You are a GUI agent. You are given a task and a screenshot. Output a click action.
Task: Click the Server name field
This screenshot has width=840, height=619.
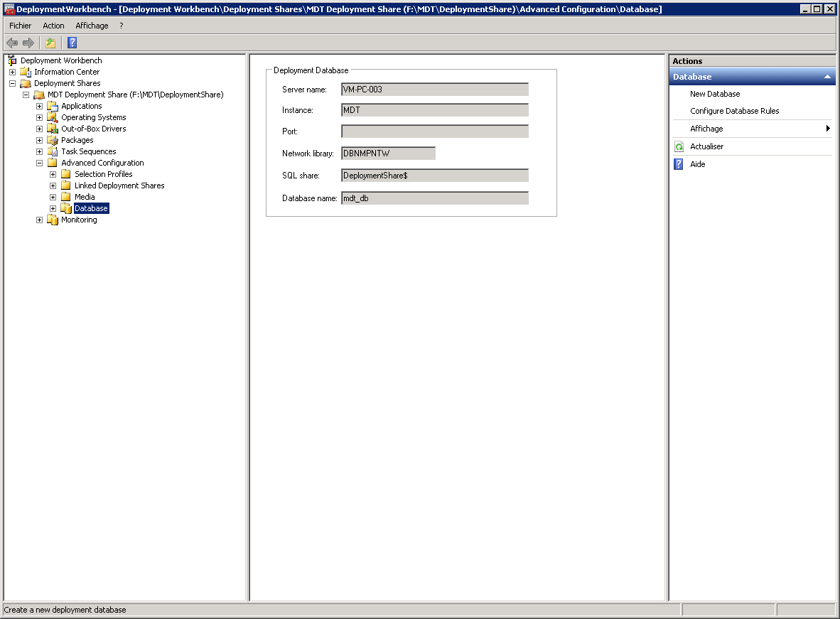coord(435,90)
